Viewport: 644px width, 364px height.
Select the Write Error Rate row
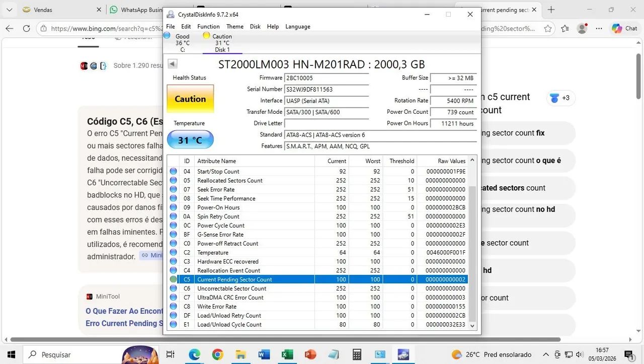(x=317, y=307)
